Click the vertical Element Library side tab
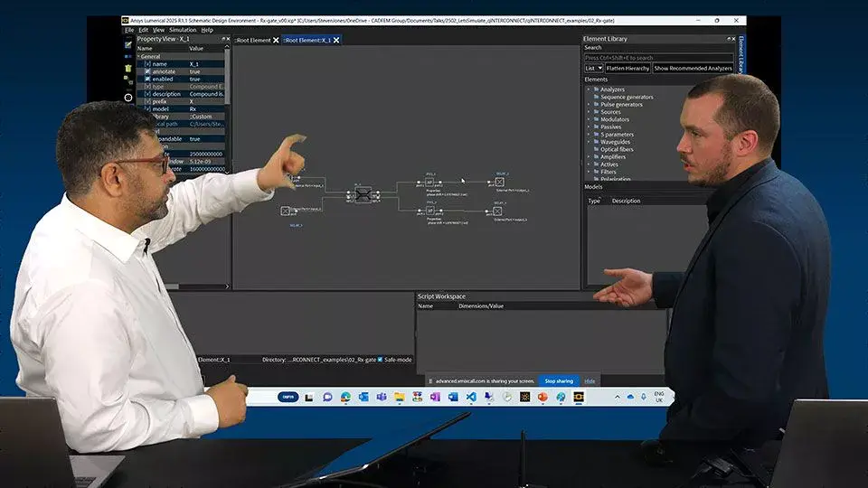Screen dimensions: 868x488 pos(741,54)
